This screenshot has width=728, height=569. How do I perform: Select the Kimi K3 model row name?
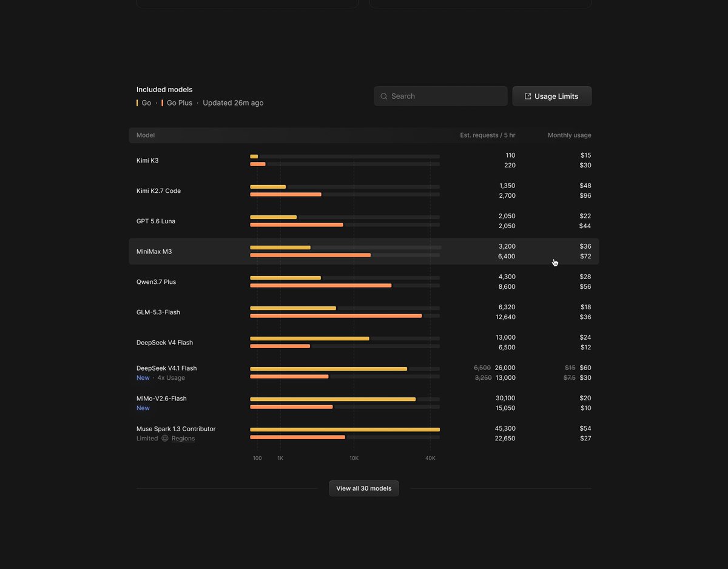click(x=147, y=161)
